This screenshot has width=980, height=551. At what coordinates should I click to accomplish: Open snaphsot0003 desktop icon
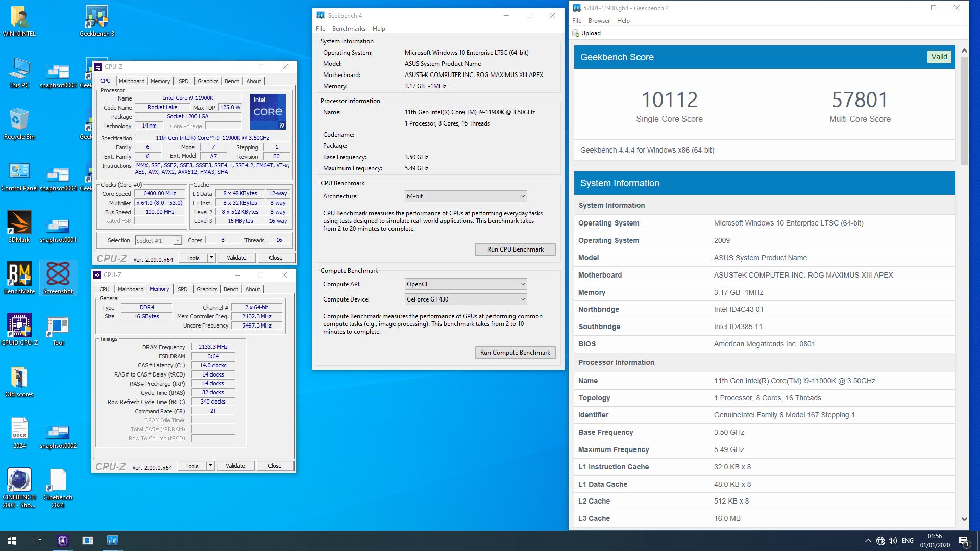click(x=58, y=77)
